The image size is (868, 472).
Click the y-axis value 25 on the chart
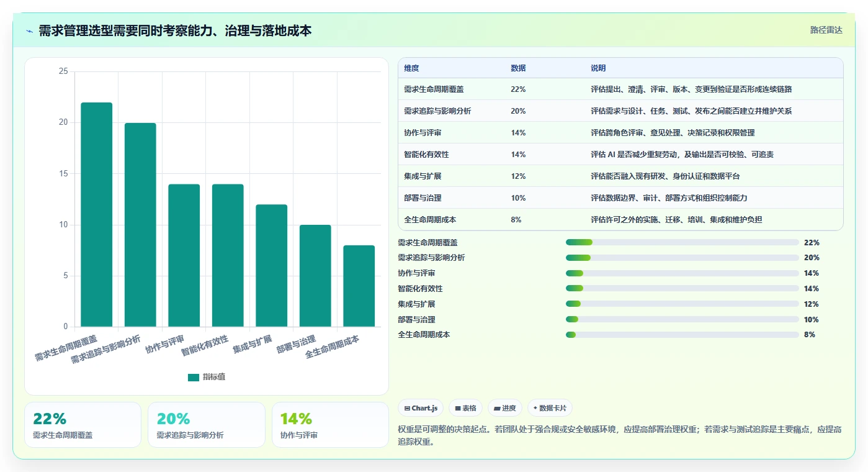click(x=63, y=71)
